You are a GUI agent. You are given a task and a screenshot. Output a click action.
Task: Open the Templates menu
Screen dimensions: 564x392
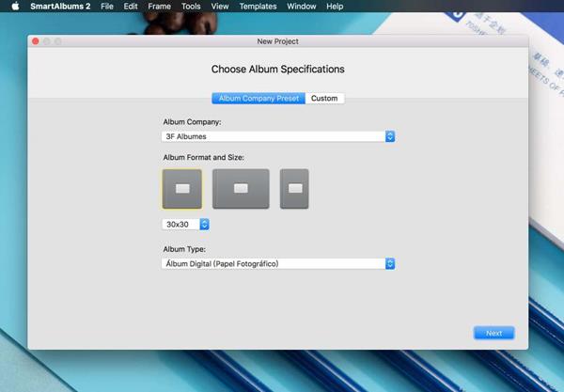pyautogui.click(x=258, y=7)
